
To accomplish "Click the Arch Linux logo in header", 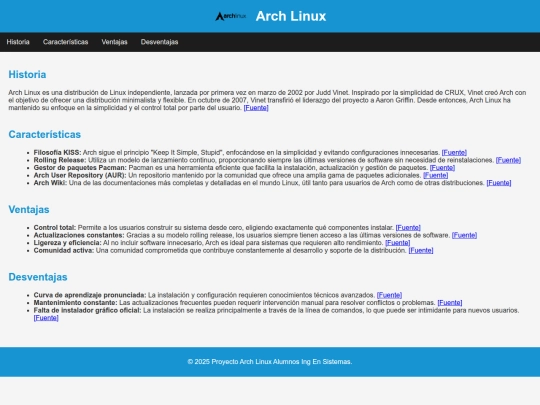I will [231, 16].
